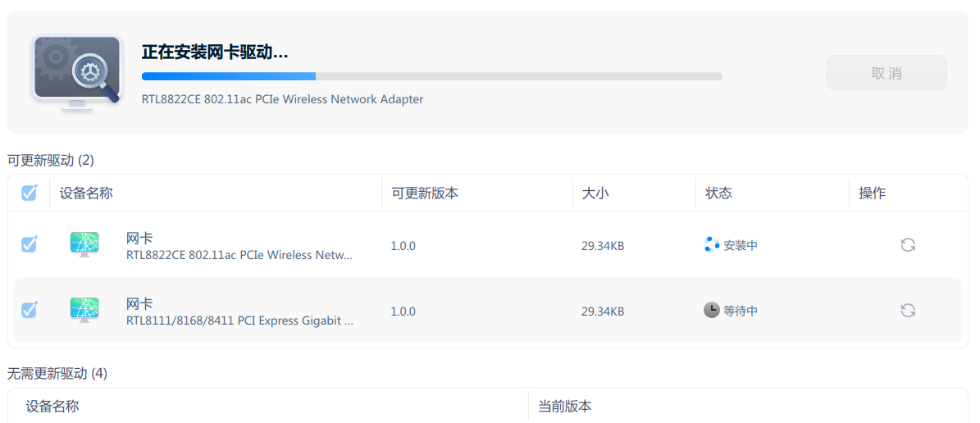The width and height of the screenshot is (980, 423).
Task: Click size 29.34KB in the RTL8111/8168/8411 row
Action: [603, 312]
